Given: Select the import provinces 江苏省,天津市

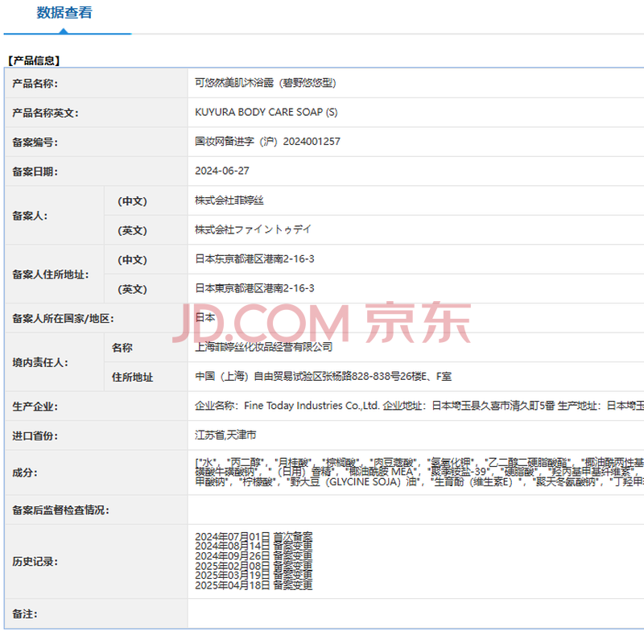Looking at the screenshot, I should click(225, 436).
